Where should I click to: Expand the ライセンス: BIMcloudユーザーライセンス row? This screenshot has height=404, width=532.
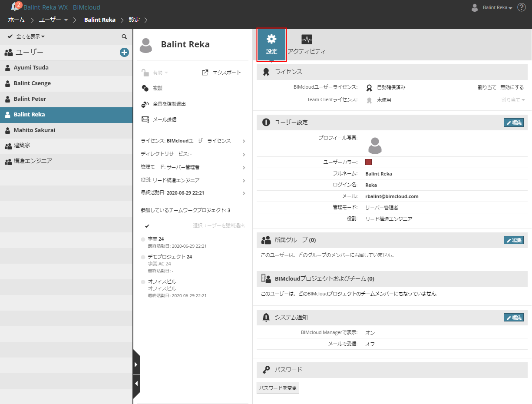[x=193, y=141]
